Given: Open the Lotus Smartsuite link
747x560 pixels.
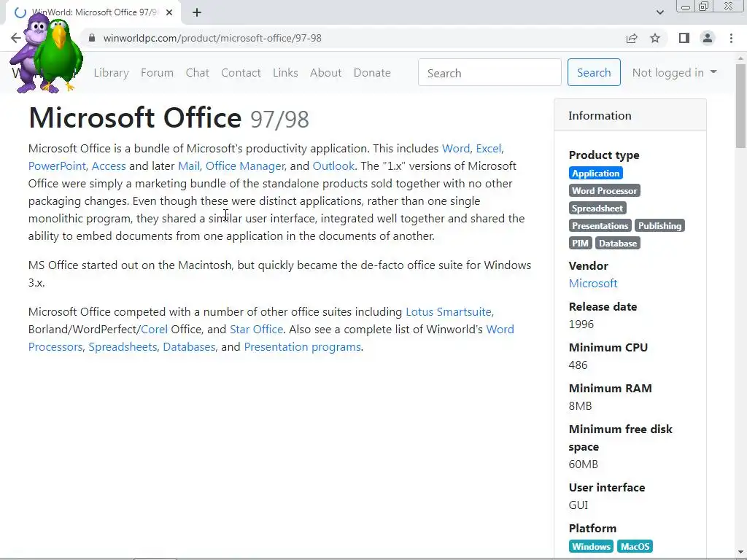Looking at the screenshot, I should [449, 312].
